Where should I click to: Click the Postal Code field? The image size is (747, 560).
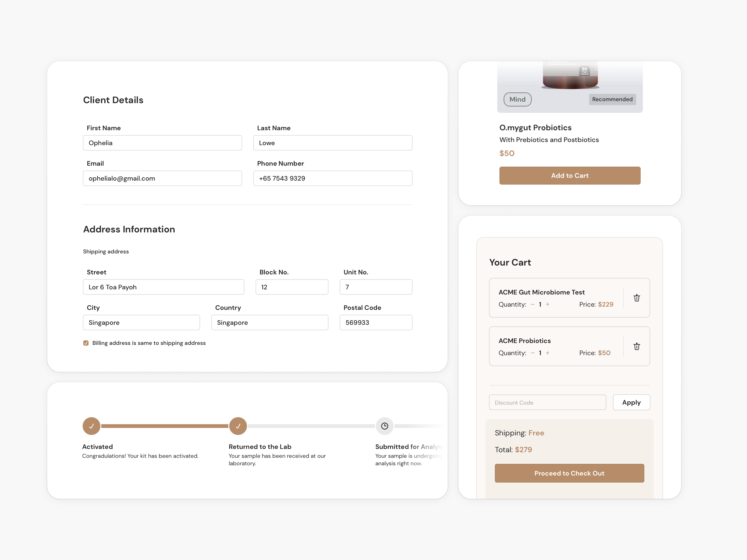[376, 322]
